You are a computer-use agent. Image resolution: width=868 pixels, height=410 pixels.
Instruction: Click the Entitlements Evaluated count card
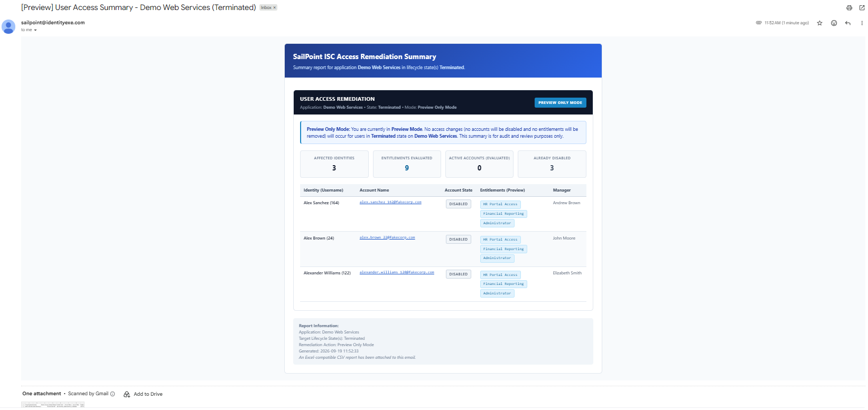click(x=407, y=164)
